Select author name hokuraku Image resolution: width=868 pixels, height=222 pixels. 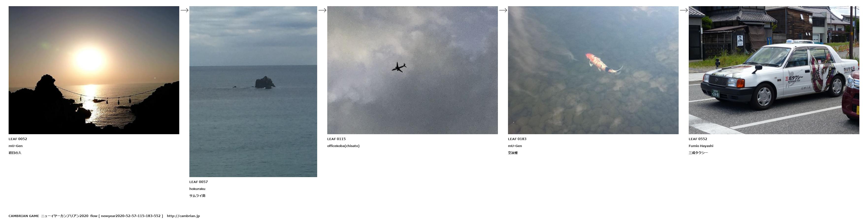197,189
